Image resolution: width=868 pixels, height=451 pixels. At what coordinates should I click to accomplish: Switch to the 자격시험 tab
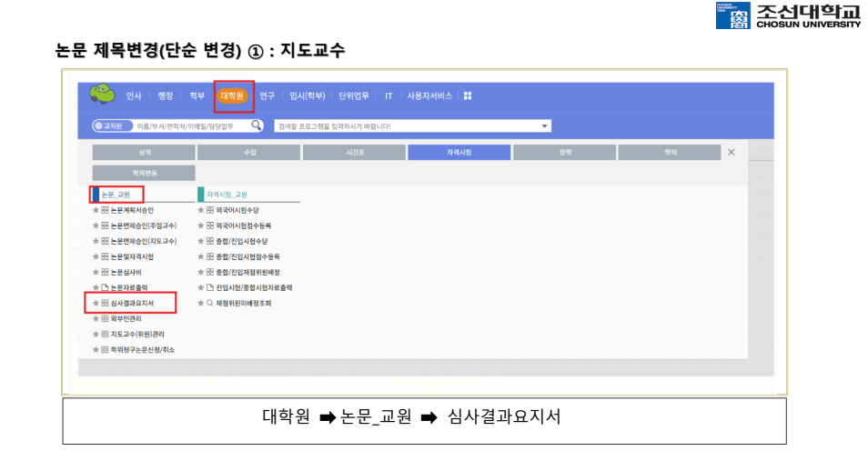(459, 152)
